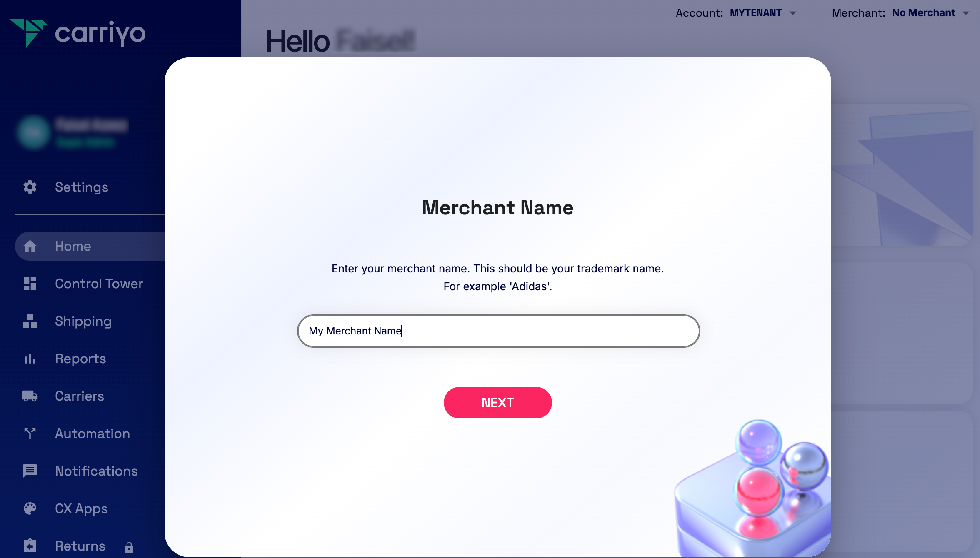Open Settings menu item
This screenshot has width=980, height=558.
81,187
